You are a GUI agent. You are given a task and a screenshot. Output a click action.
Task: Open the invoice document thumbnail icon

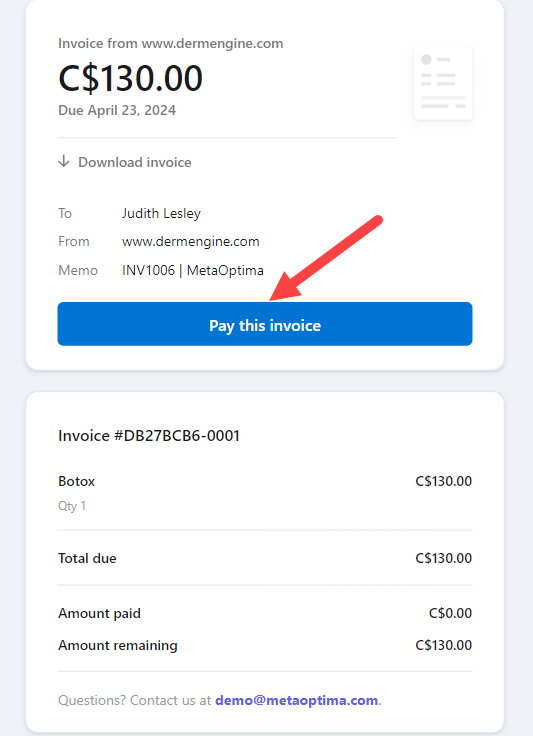coord(443,83)
